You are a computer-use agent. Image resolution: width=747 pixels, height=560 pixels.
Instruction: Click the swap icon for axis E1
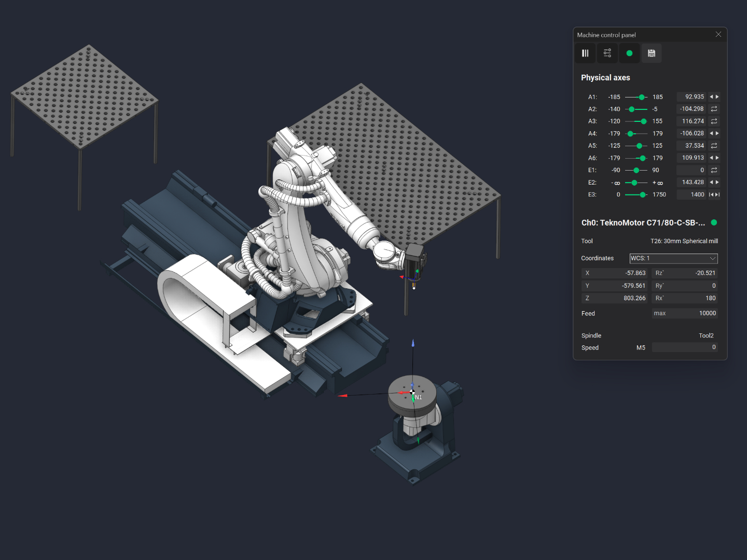point(714,170)
